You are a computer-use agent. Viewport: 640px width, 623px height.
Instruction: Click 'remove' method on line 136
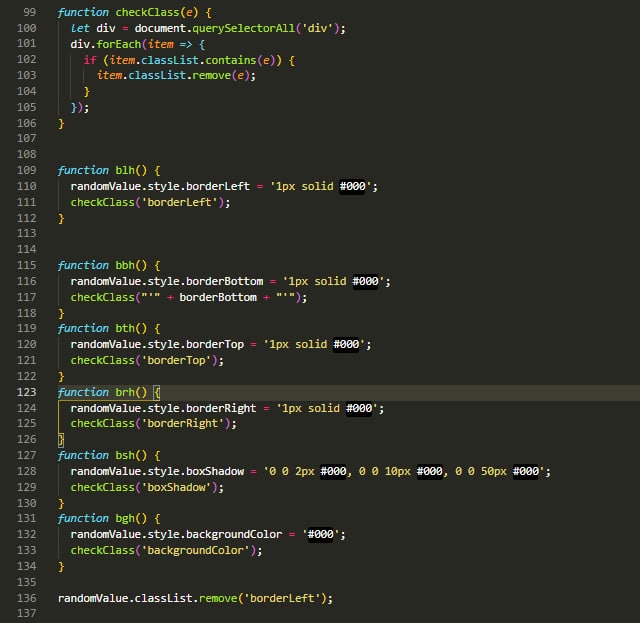click(218, 599)
